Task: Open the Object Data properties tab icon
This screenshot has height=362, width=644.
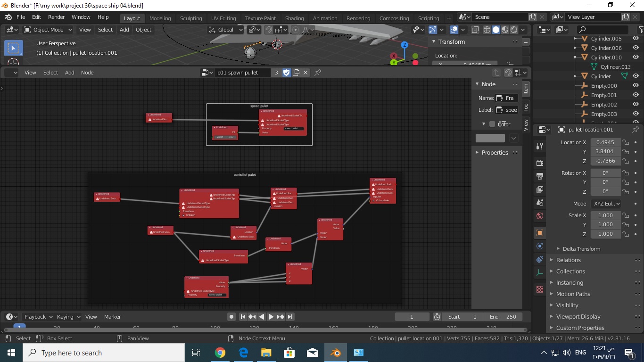Action: pos(540,273)
